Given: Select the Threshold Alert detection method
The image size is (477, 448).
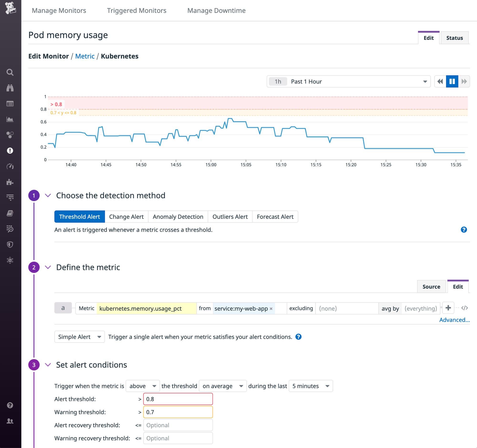Looking at the screenshot, I should [x=79, y=217].
